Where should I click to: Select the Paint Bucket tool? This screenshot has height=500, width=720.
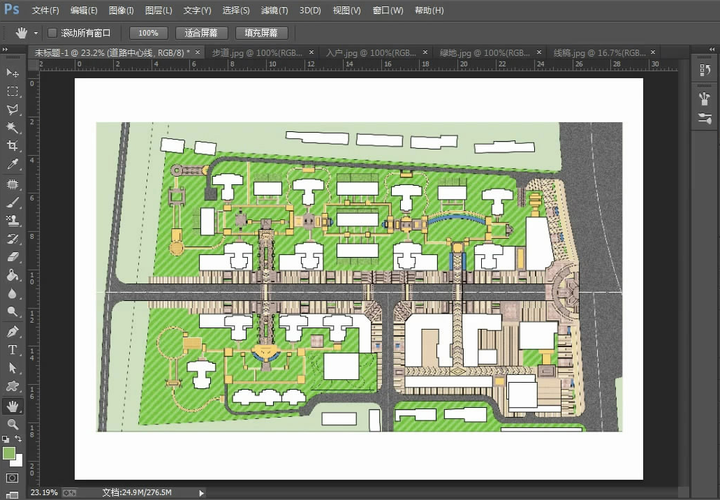point(12,275)
